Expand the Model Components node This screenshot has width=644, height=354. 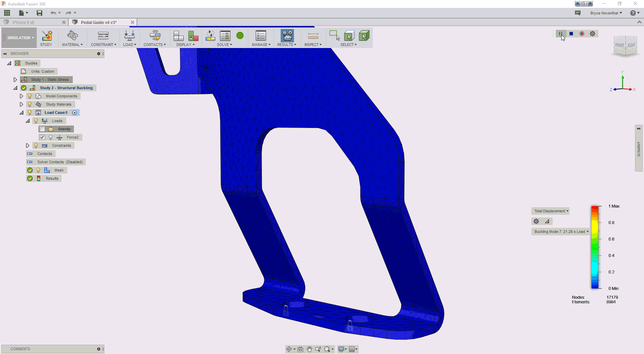click(x=21, y=96)
